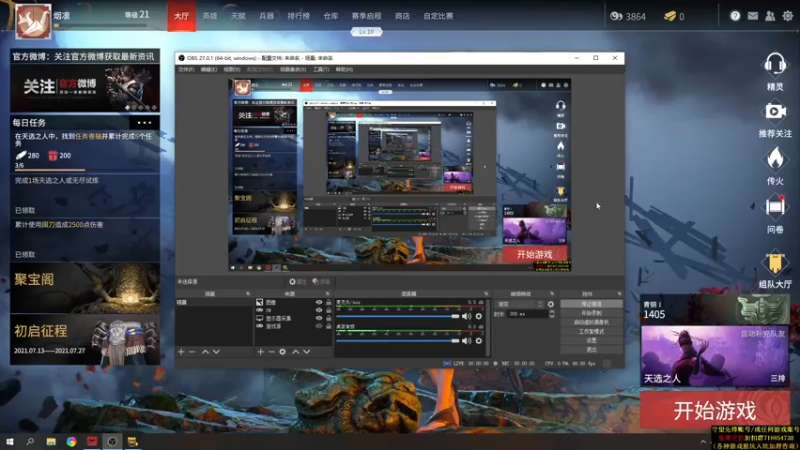The image size is (800, 450).
Task: Toggle lock on the 游戏源 source
Action: coord(328,326)
